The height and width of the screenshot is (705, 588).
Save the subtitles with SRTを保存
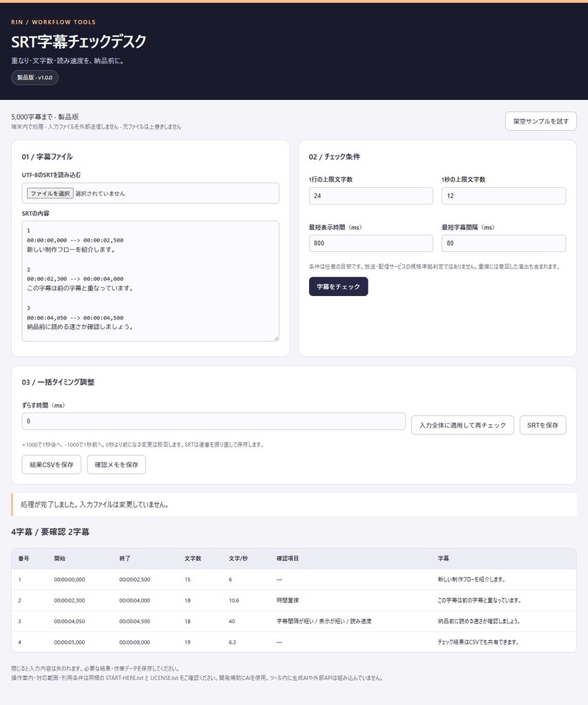[x=543, y=425]
